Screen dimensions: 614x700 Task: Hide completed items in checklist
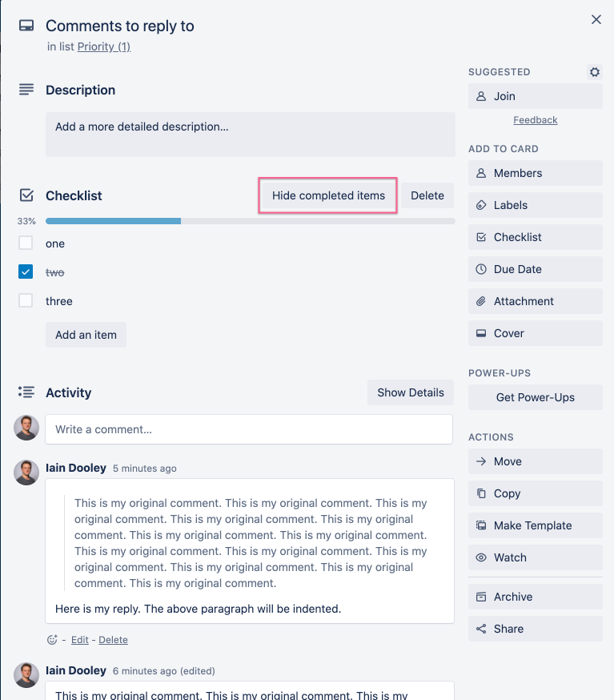tap(328, 195)
